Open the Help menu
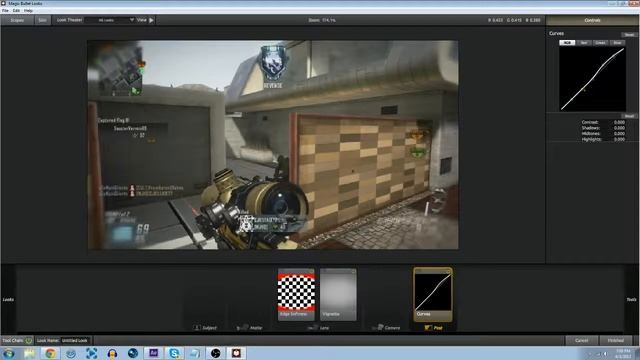640x360 pixels. [28, 10]
